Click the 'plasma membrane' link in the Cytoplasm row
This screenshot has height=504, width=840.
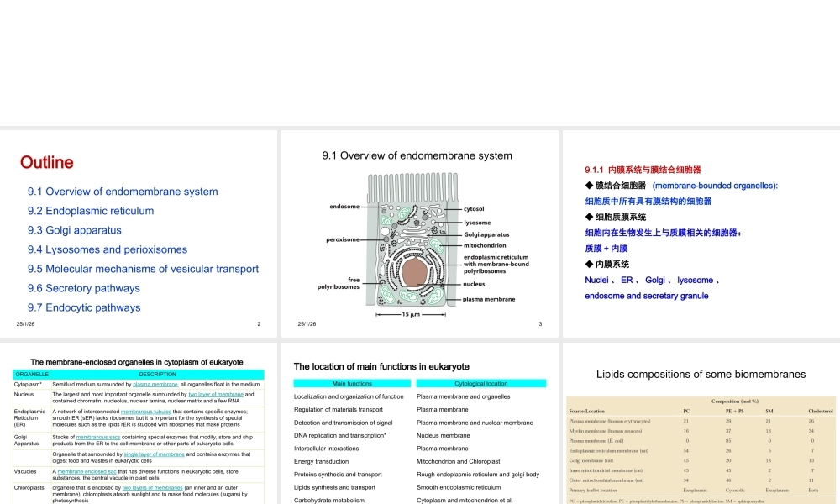(155, 384)
